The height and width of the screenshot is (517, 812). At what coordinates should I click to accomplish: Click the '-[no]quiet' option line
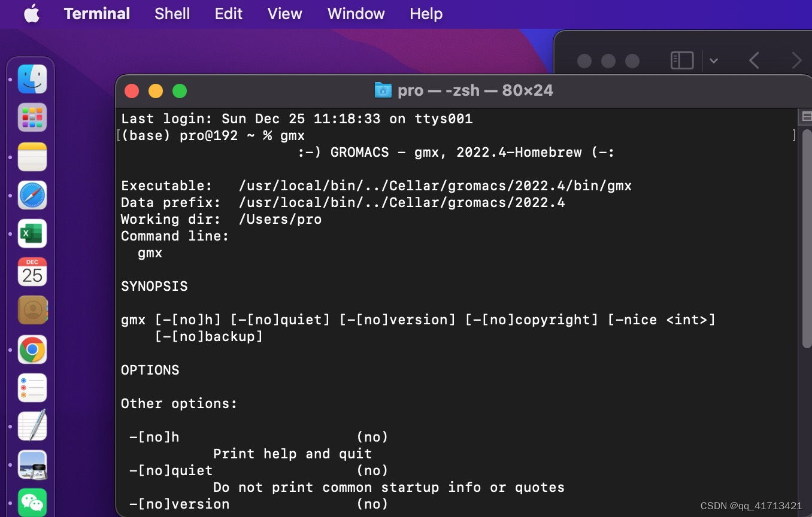259,470
